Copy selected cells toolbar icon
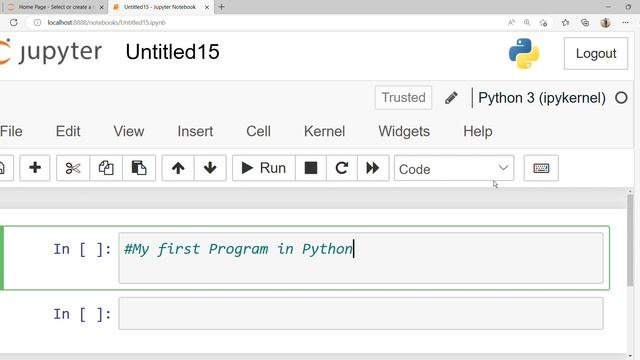640x360 pixels. pos(106,168)
